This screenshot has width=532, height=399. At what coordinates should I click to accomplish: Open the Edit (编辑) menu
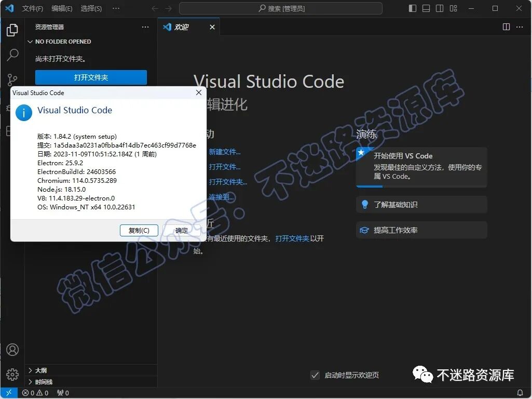pyautogui.click(x=62, y=8)
